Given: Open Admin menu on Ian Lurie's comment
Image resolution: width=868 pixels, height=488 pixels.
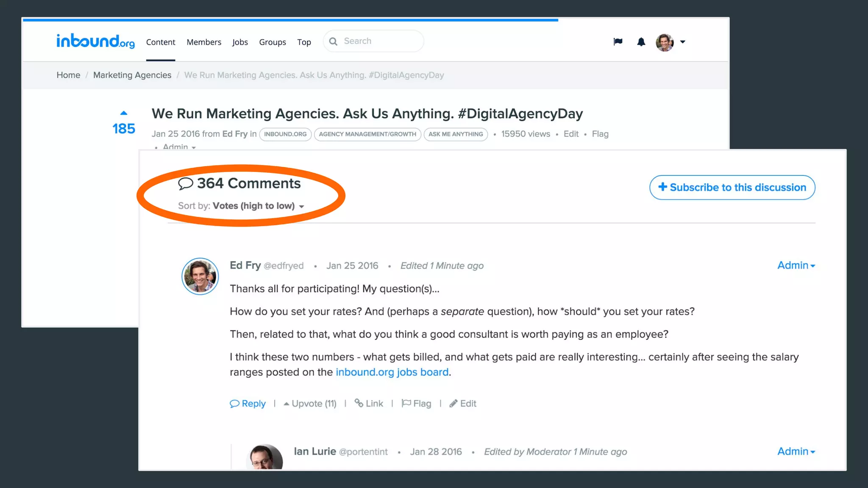Looking at the screenshot, I should coord(796,452).
